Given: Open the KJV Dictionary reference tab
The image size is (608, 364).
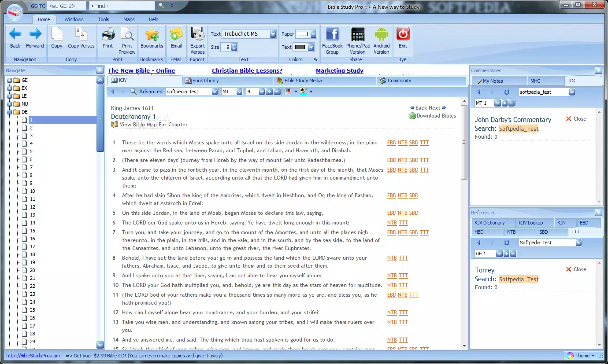Looking at the screenshot, I should [x=494, y=223].
